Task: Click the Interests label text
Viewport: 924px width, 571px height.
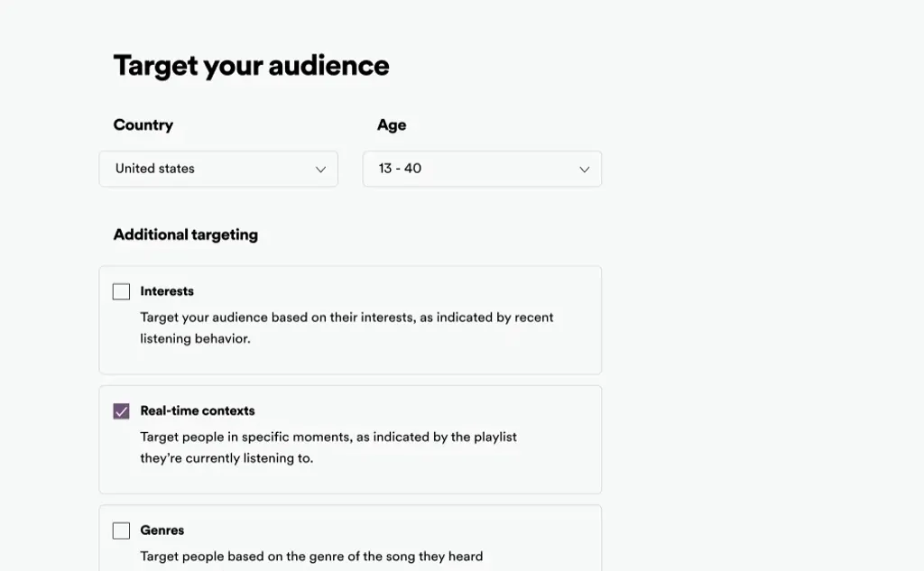Action: (x=167, y=290)
